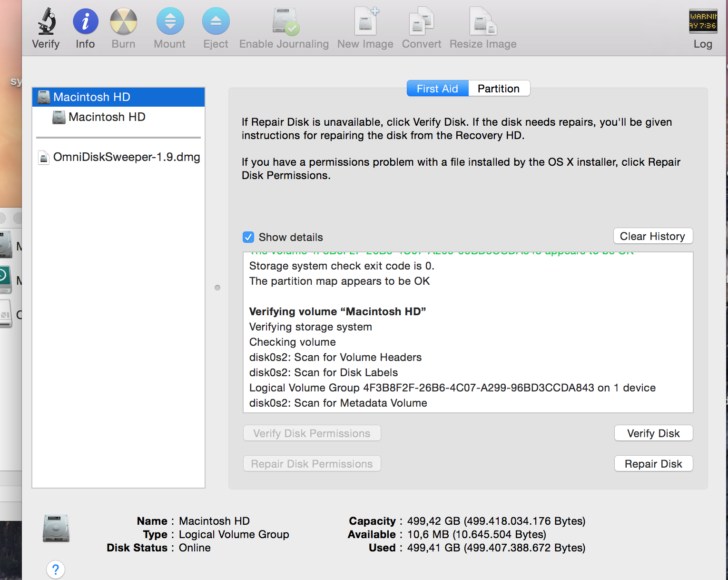Click log line 'disk0s2: Scan for Volume Headers'

335,357
